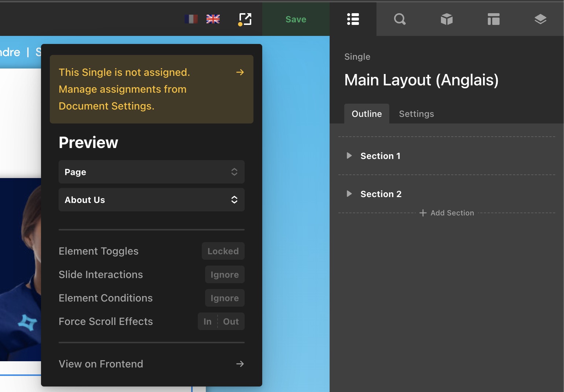Open the stacked layers icon panel
This screenshot has height=392, width=564.
540,19
